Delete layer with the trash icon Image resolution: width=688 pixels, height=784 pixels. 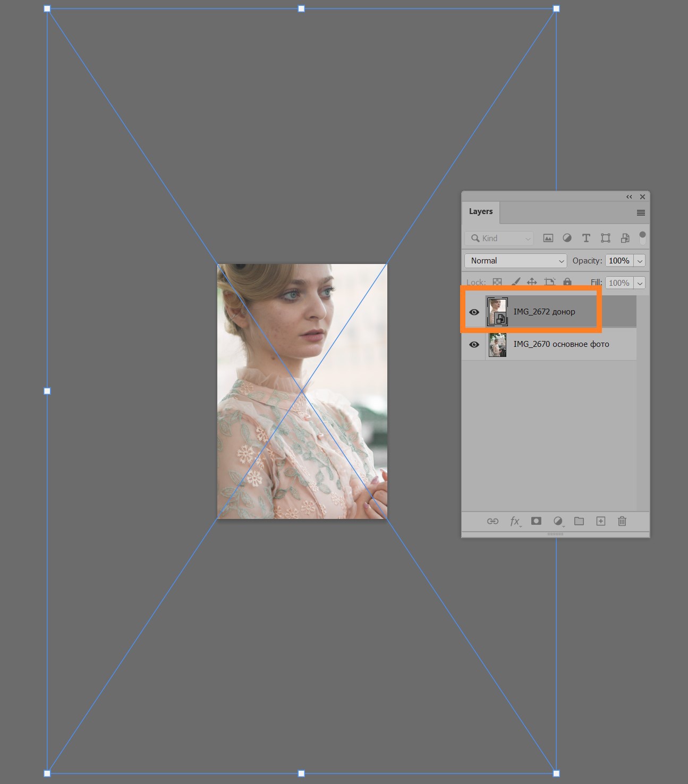coord(622,521)
